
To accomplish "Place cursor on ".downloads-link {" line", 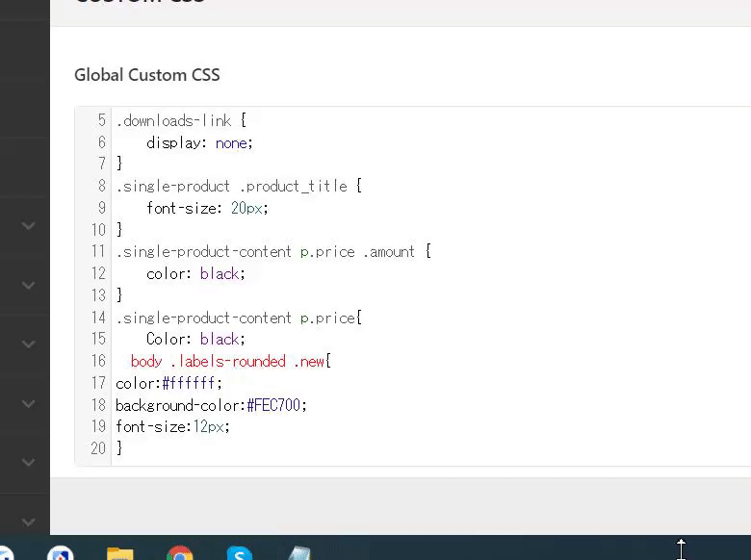I will point(181,120).
